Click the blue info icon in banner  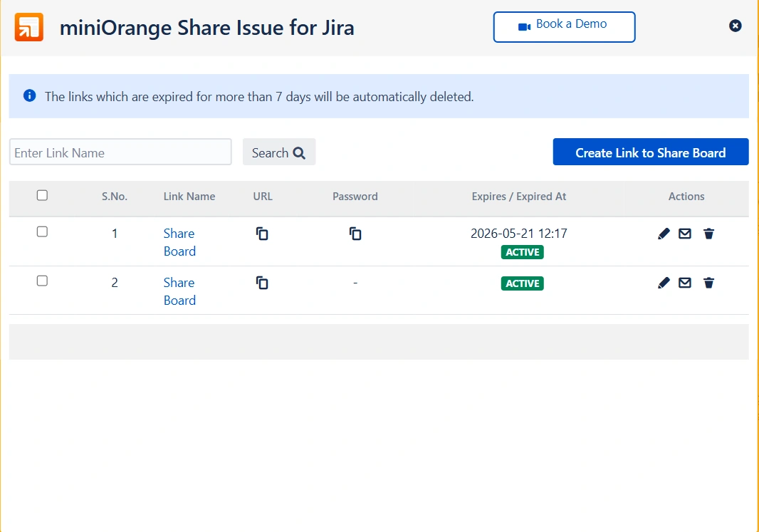29,95
